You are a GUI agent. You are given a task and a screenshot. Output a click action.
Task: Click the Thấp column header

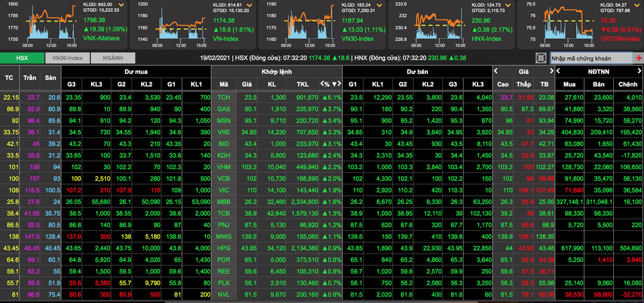(524, 84)
